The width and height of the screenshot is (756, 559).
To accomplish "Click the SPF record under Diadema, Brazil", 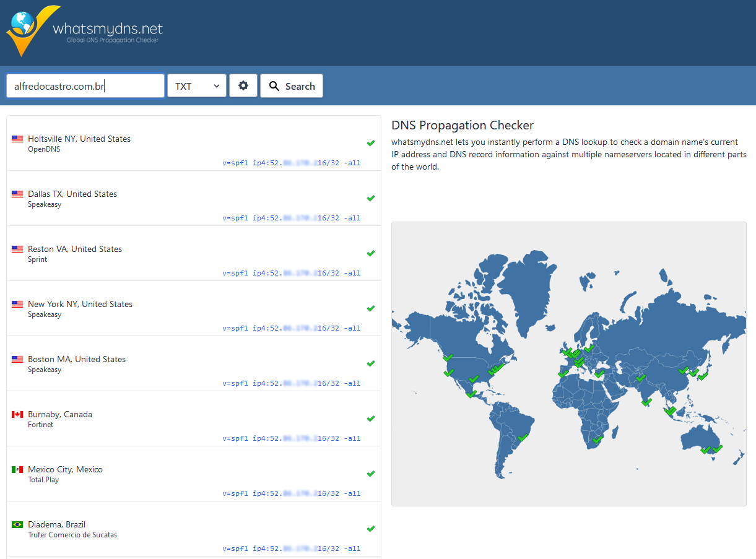I will 292,549.
